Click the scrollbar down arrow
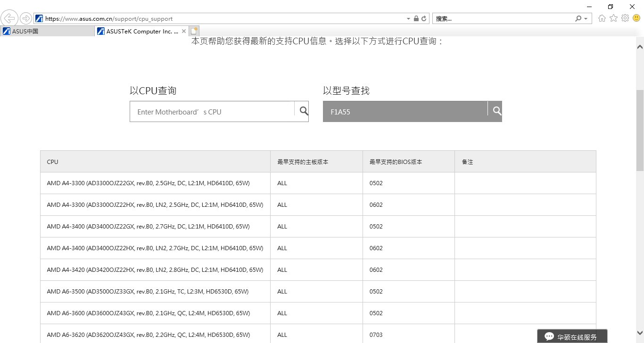This screenshot has height=343, width=644. point(640,332)
